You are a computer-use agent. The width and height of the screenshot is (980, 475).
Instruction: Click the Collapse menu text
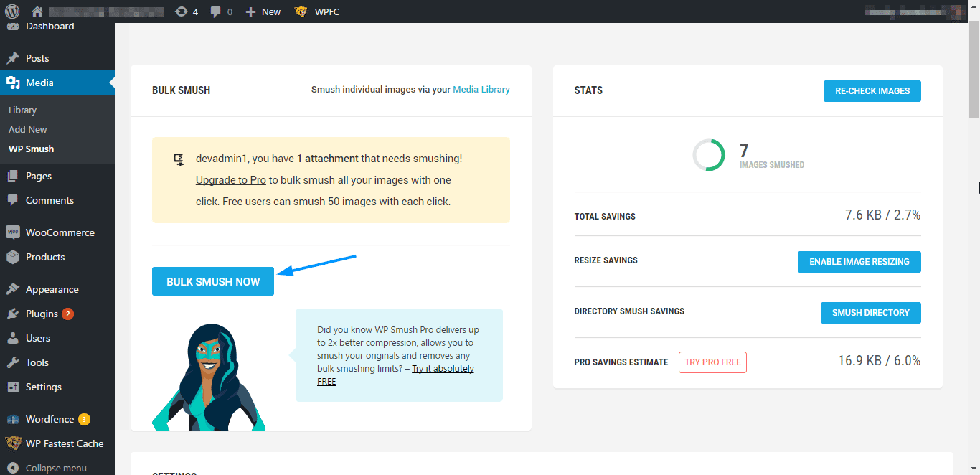coord(56,468)
